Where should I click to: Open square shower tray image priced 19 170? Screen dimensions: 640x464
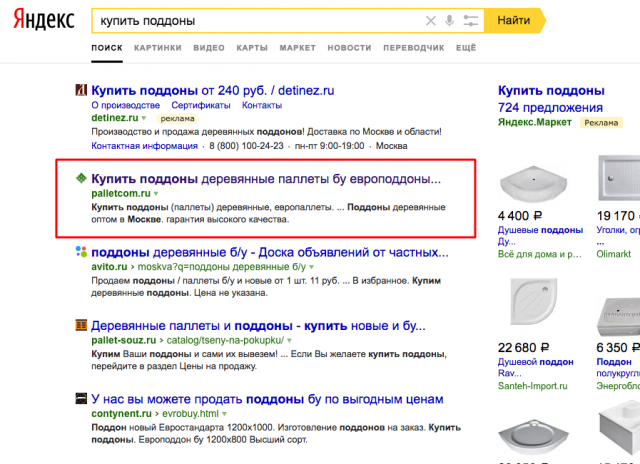[x=619, y=178]
